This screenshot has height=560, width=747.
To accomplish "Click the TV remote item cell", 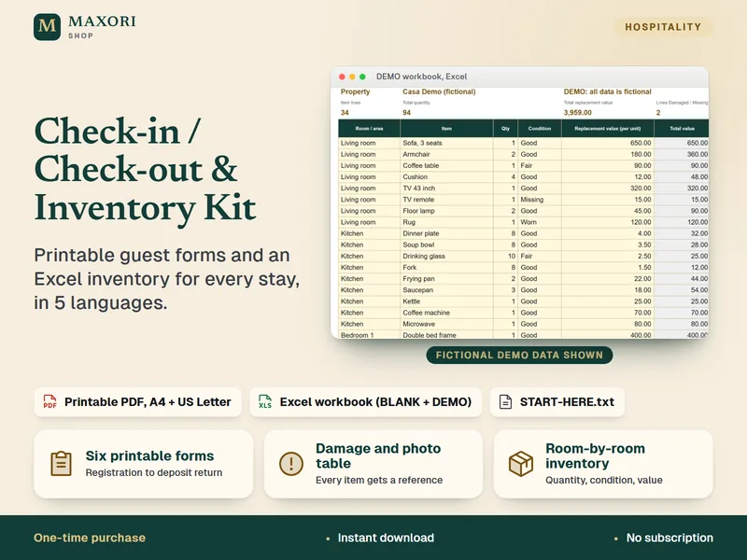I will (x=446, y=200).
